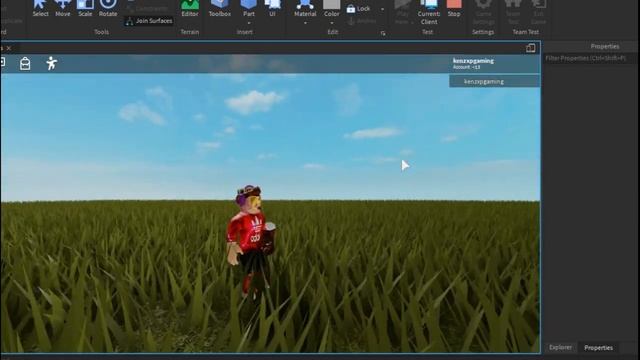
Task: Activate the Scale tool
Action: pos(85,8)
